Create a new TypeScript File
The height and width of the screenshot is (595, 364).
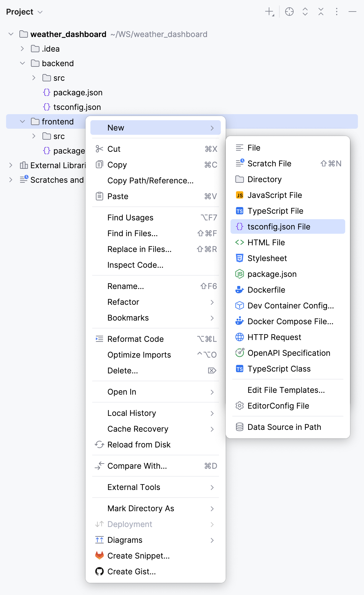click(x=288, y=211)
